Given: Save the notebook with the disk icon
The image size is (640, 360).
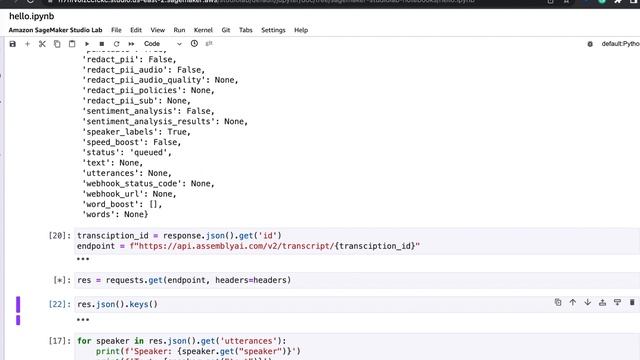Looking at the screenshot, I should click(13, 44).
